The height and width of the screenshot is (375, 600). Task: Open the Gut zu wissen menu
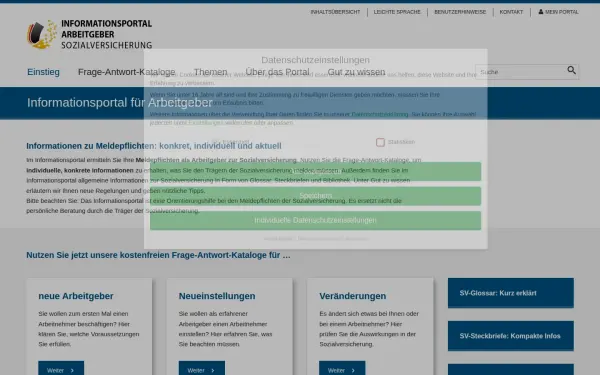356,72
